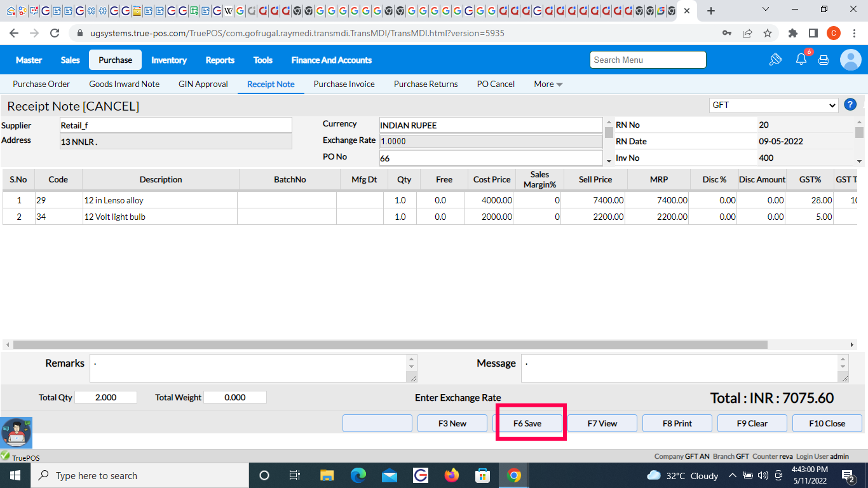
Task: Open the Inventory menu
Action: [x=169, y=60]
